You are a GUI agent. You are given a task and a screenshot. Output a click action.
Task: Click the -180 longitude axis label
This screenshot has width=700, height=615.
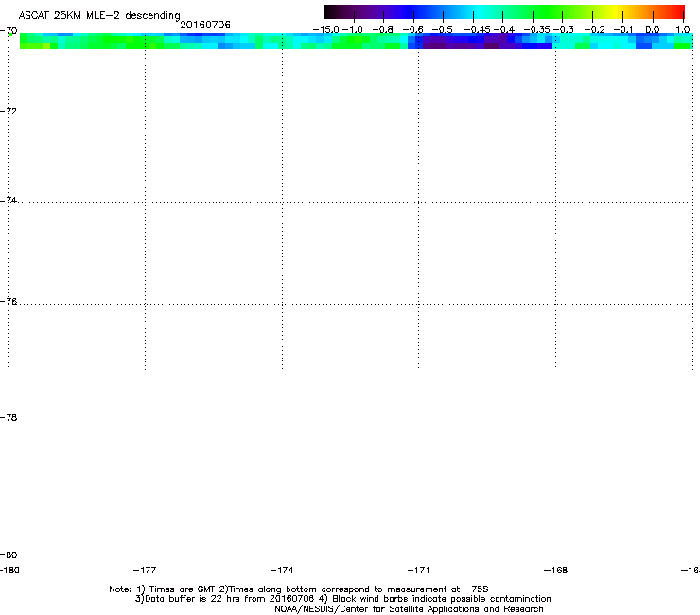pyautogui.click(x=9, y=570)
